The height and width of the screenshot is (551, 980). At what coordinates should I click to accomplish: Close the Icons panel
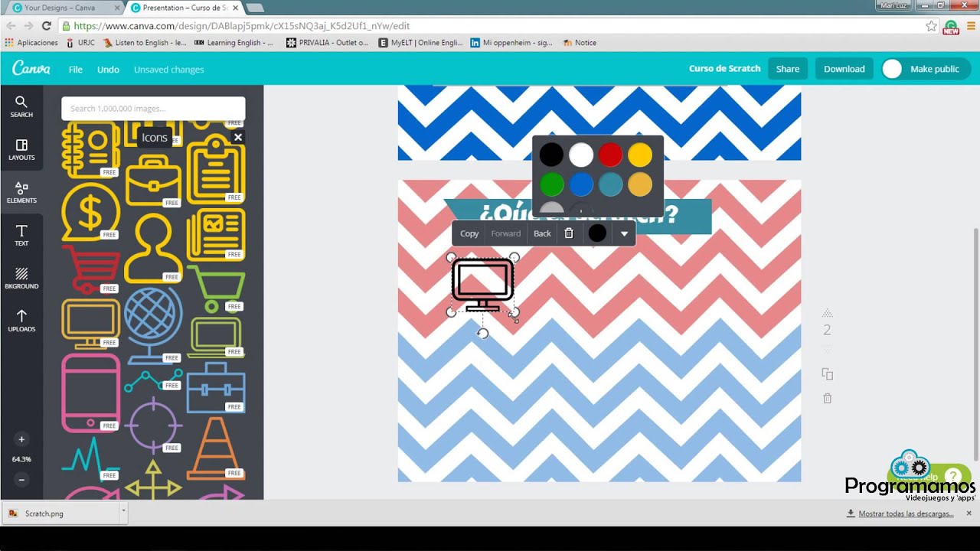[238, 137]
